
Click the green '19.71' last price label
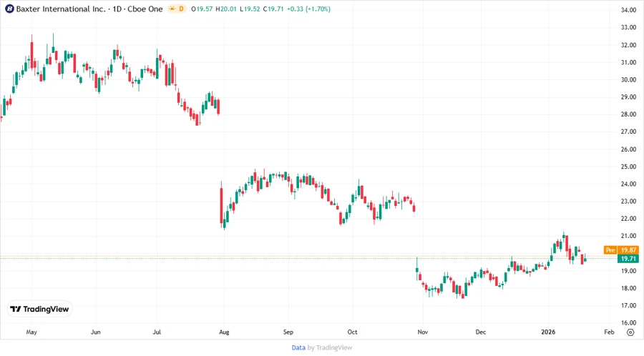click(x=628, y=259)
